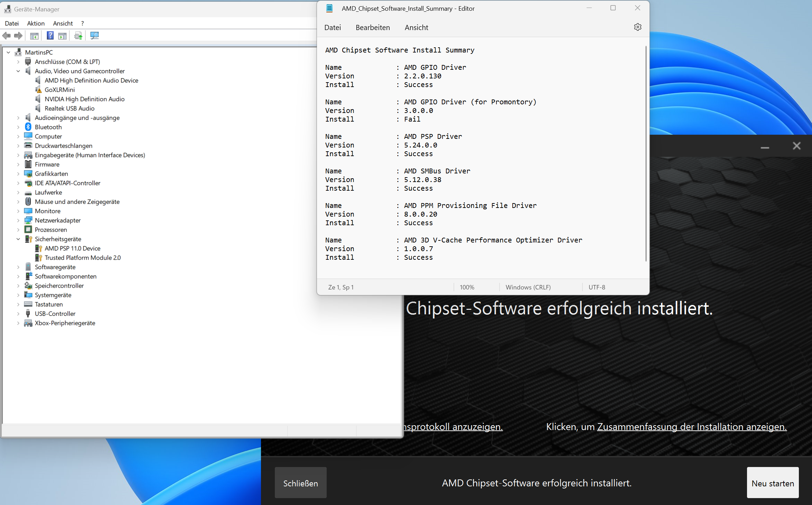Open the Bearbeiten menu in Editor
Image resolution: width=812 pixels, height=505 pixels.
372,28
